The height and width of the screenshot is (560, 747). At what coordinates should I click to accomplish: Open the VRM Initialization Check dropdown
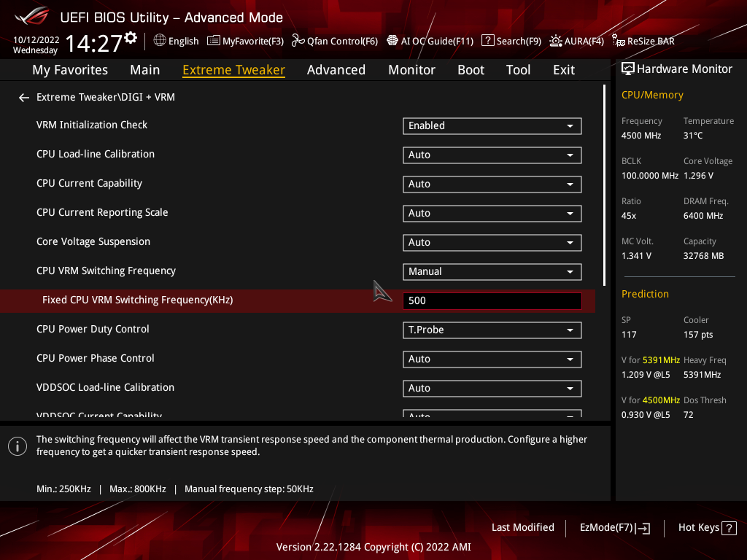click(x=492, y=125)
